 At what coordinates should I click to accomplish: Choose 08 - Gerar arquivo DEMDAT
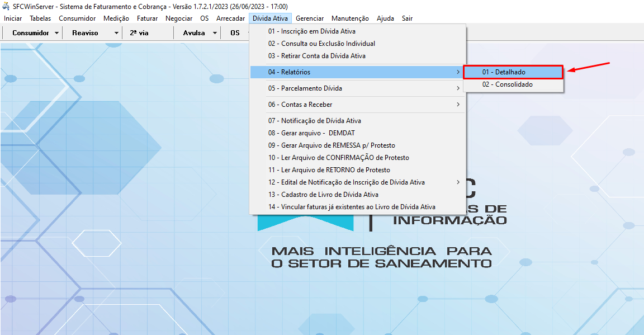click(x=304, y=133)
